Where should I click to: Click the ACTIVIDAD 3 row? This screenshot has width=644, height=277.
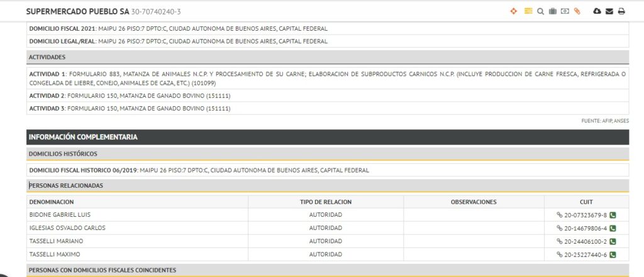click(x=328, y=108)
